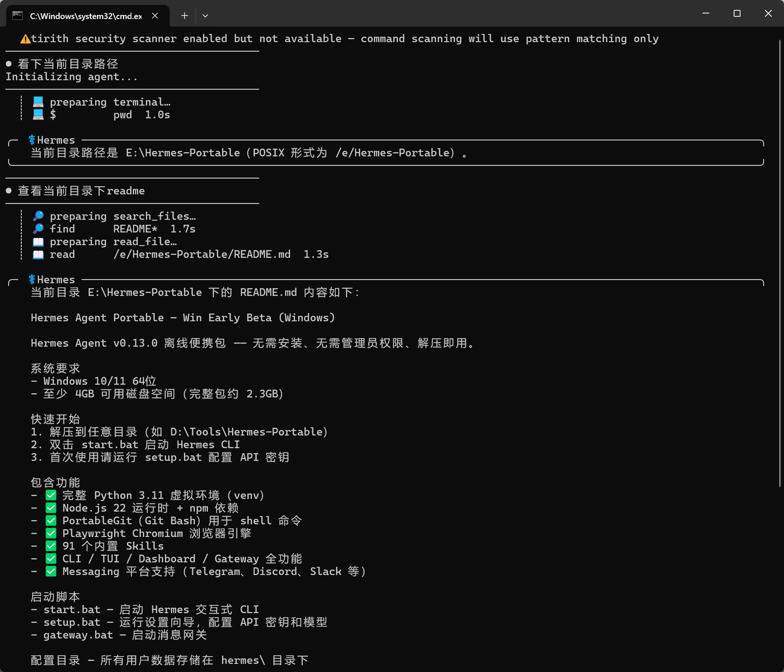Screen dimensions: 784x672
Task: Click the Hermes caduceus icon above the README output
Action: (32, 279)
